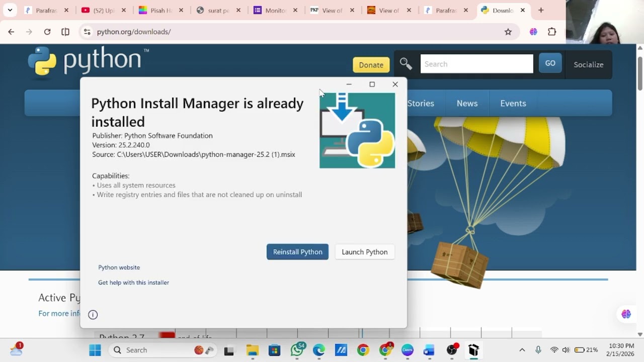
Task: View site information icon in address bar
Action: pos(87,32)
